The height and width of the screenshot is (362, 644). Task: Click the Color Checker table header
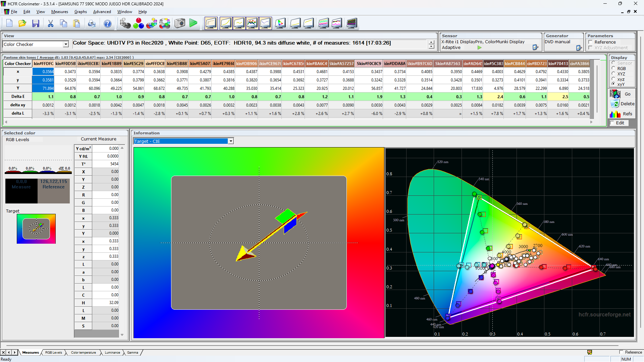[18, 63]
